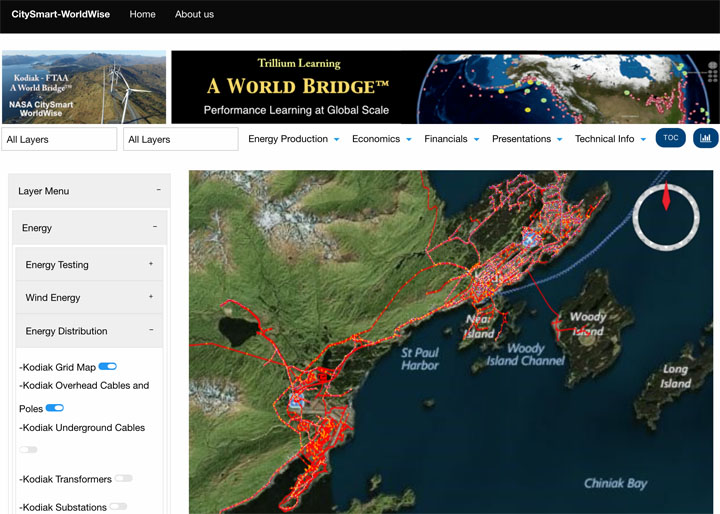This screenshot has width=720, height=514.
Task: Collapse the Layer Menu minus icon
Action: (158, 190)
